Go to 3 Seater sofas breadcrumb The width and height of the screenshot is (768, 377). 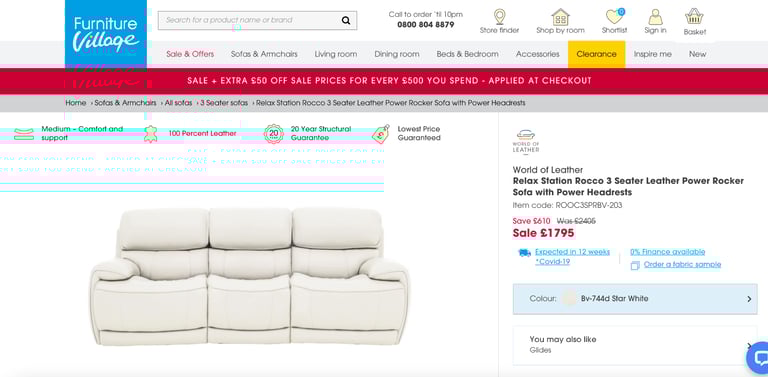(x=224, y=103)
